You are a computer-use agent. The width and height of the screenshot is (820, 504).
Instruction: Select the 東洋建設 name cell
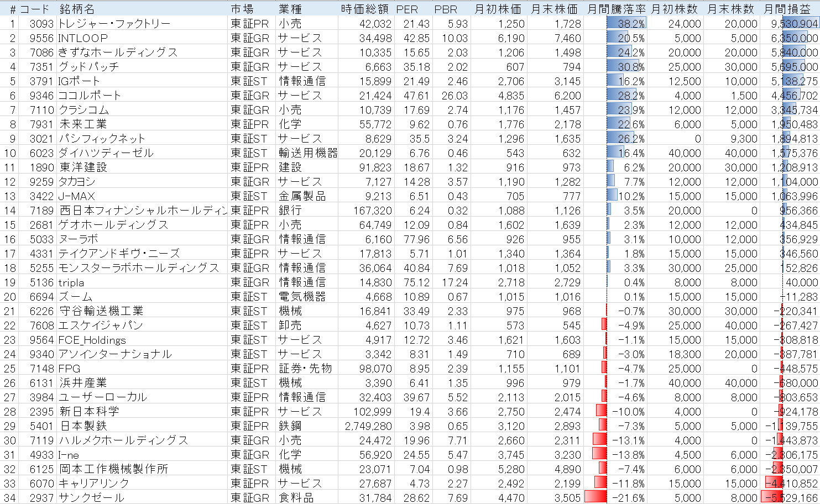pyautogui.click(x=142, y=167)
